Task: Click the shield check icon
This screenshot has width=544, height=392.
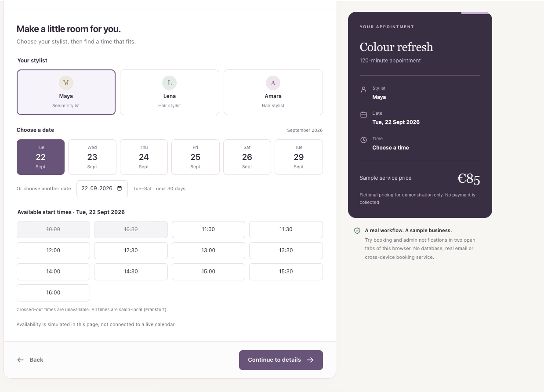Action: point(357,231)
